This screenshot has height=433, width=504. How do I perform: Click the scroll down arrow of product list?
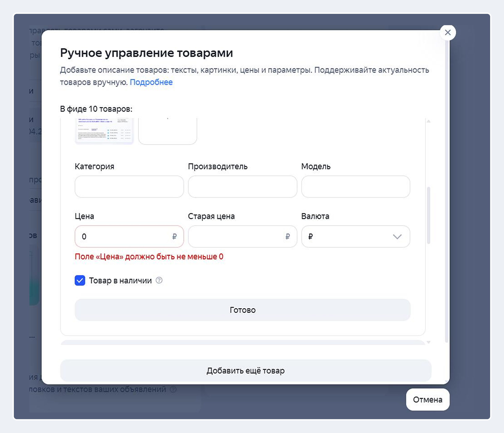tap(429, 342)
